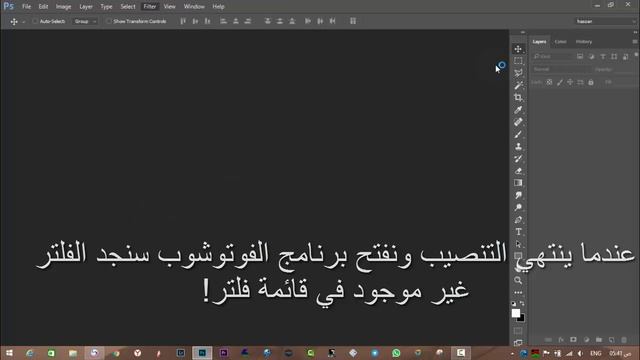Select the Clone Stamp tool
This screenshot has height=360, width=640.
click(518, 147)
